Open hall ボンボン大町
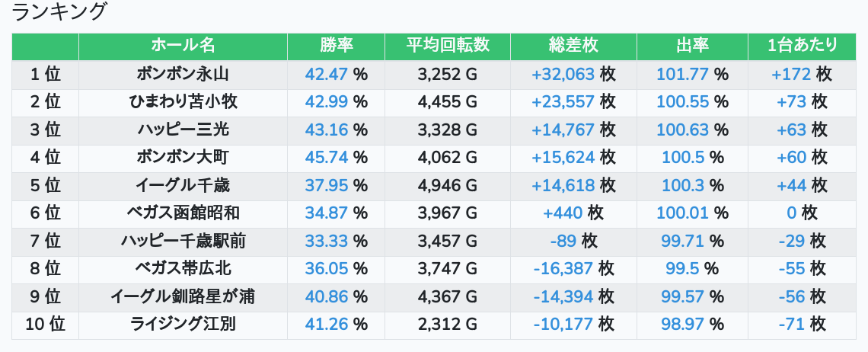 click(x=183, y=158)
